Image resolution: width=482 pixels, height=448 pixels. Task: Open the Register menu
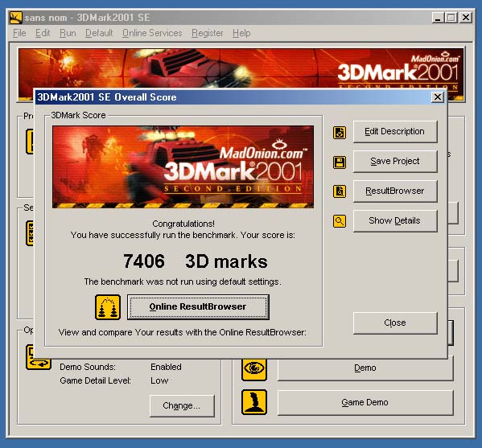207,33
